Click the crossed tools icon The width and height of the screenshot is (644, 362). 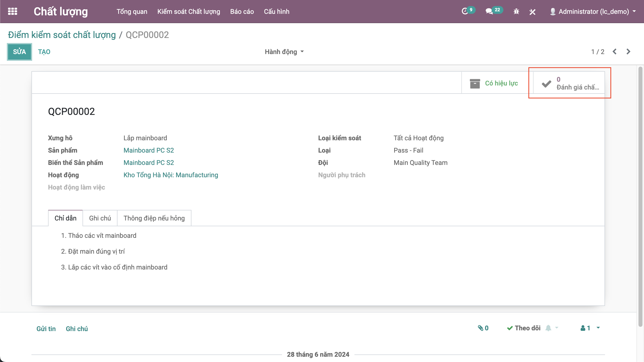tap(532, 12)
